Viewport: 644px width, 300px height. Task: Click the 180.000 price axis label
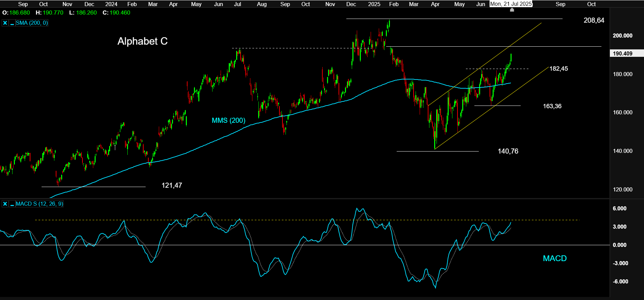622,74
